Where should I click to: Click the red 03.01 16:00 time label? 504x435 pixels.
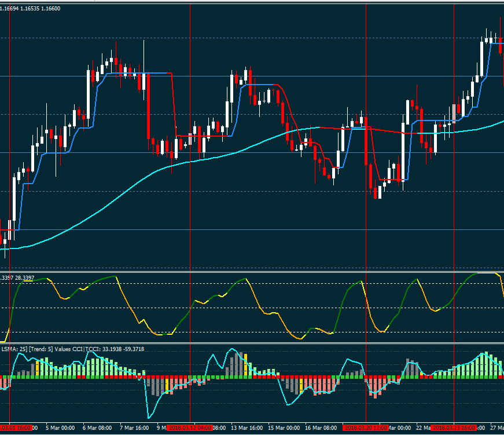16,428
